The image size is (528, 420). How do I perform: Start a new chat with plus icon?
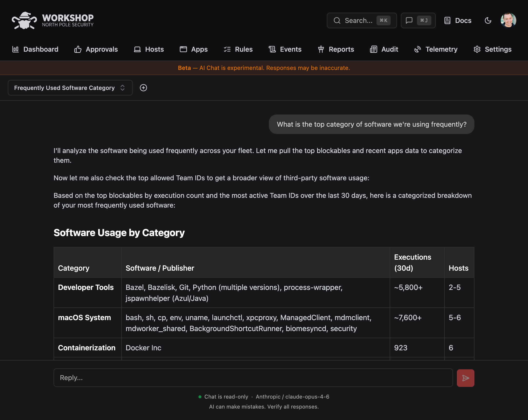[x=143, y=88]
